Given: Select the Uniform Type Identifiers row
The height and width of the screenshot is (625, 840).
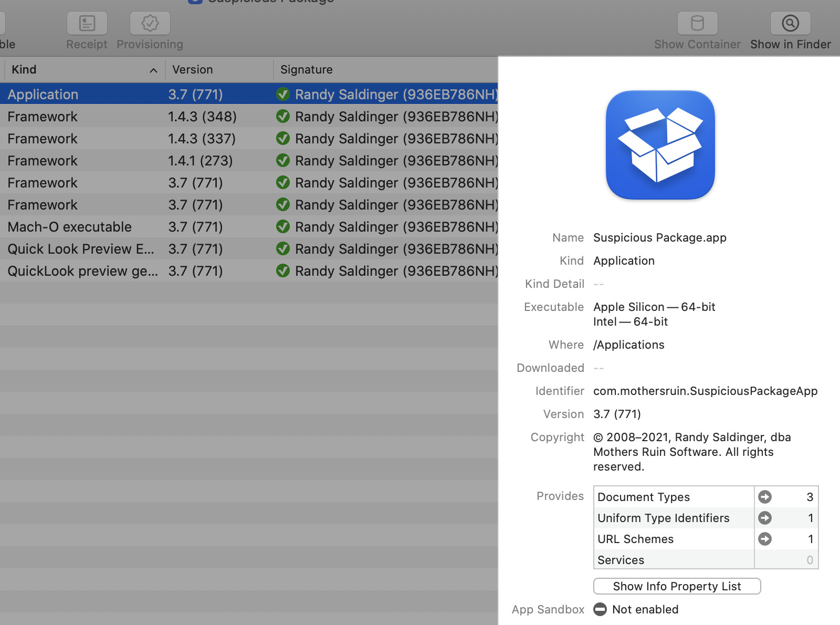Looking at the screenshot, I should coord(706,518).
